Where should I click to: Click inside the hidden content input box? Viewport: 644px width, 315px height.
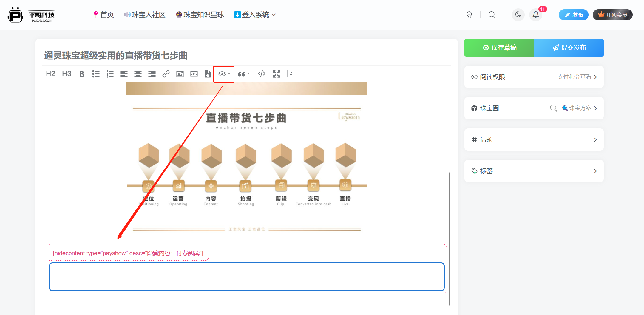tap(247, 277)
